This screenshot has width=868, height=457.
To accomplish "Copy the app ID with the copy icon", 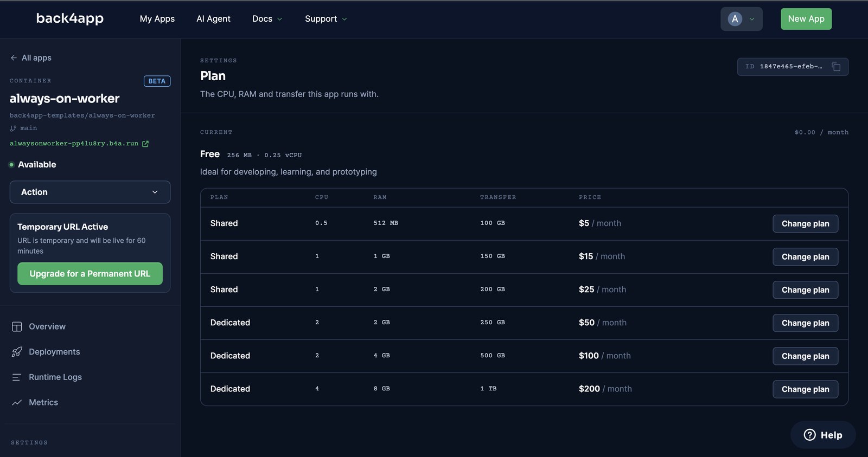I will point(836,67).
